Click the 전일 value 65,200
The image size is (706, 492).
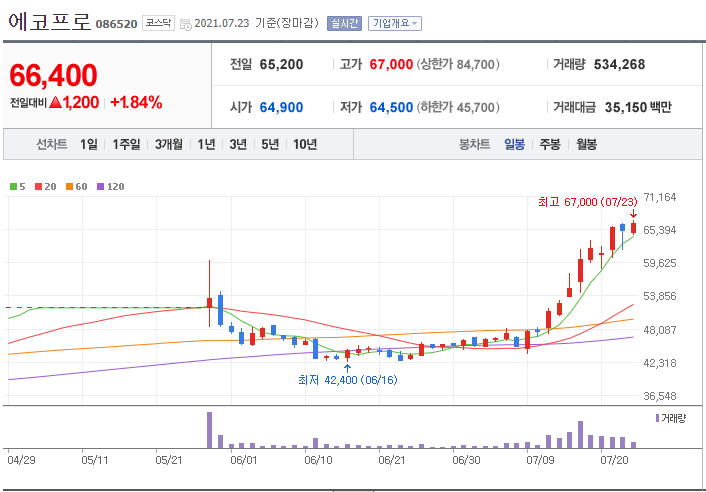281,64
